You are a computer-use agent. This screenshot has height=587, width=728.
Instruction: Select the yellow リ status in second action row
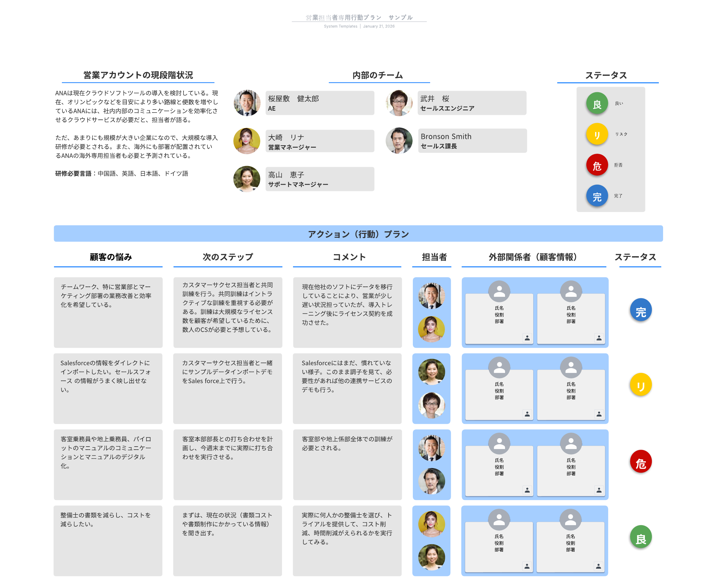640,385
